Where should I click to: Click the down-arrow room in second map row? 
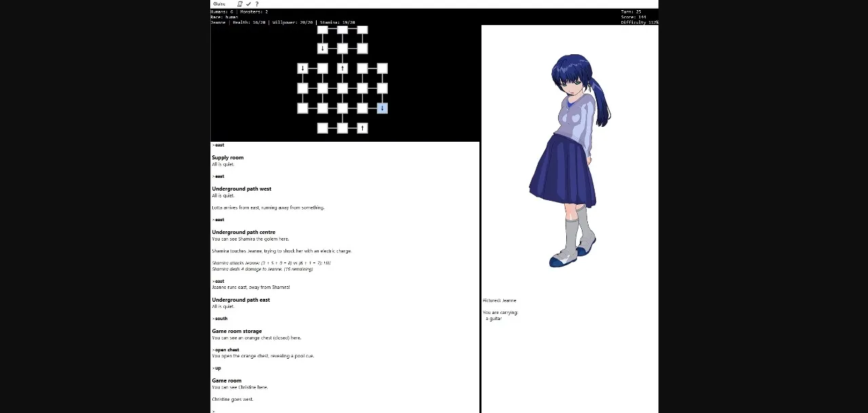tap(323, 48)
